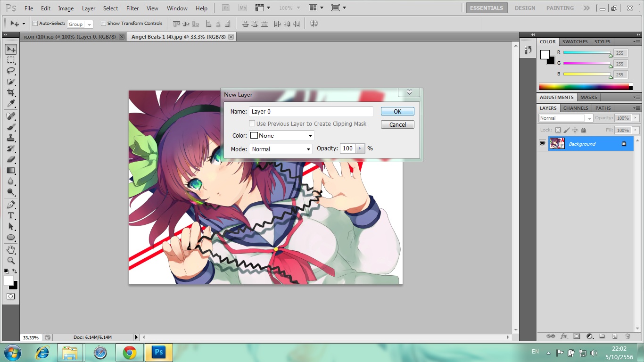Switch to icon (10).ico document tab

[74, 36]
